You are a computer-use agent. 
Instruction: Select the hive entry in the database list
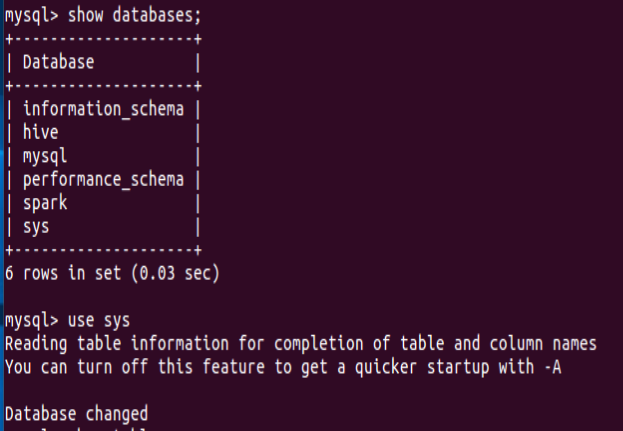coord(41,133)
